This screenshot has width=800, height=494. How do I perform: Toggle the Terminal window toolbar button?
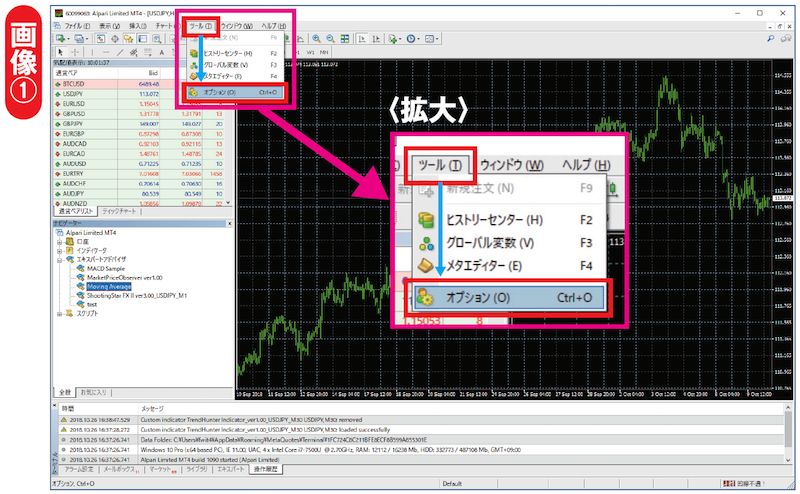click(x=143, y=38)
